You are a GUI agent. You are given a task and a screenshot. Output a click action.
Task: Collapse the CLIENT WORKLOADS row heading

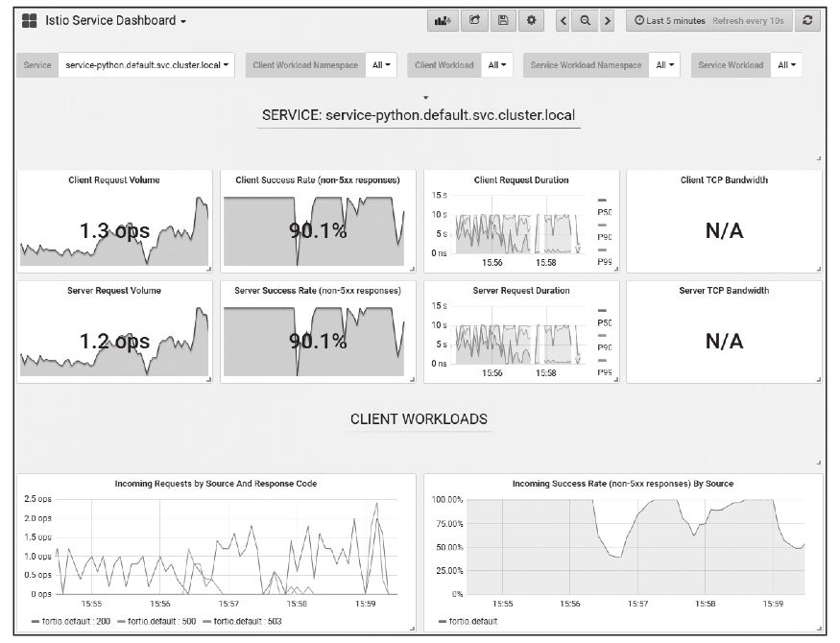(419, 419)
